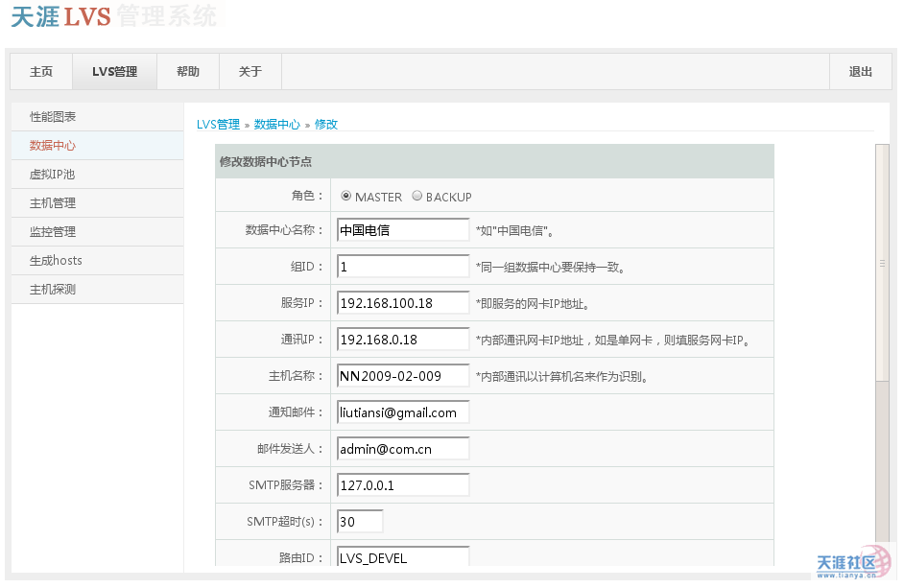Open the 关于 menu tab
The image size is (904, 588).
pyautogui.click(x=250, y=72)
